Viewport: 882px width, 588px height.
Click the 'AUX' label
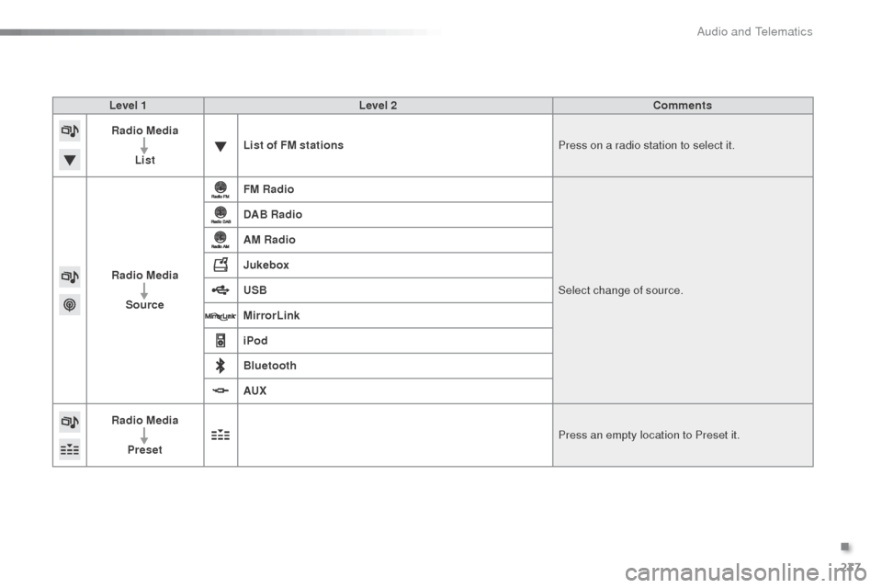click(x=254, y=391)
